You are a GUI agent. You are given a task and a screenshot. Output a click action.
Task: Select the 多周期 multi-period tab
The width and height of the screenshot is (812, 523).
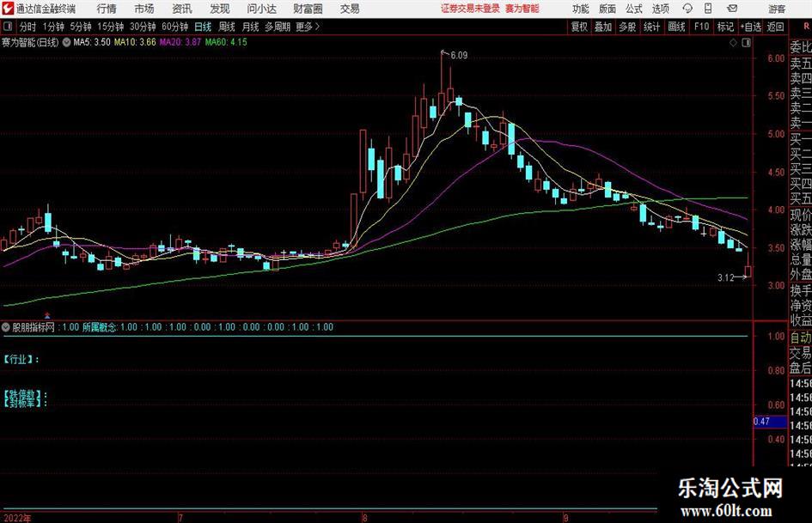277,27
